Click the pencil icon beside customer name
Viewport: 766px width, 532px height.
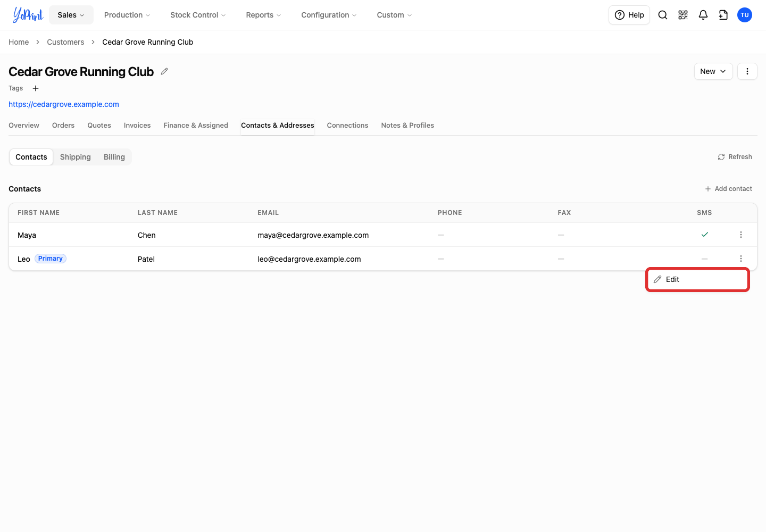click(x=164, y=71)
